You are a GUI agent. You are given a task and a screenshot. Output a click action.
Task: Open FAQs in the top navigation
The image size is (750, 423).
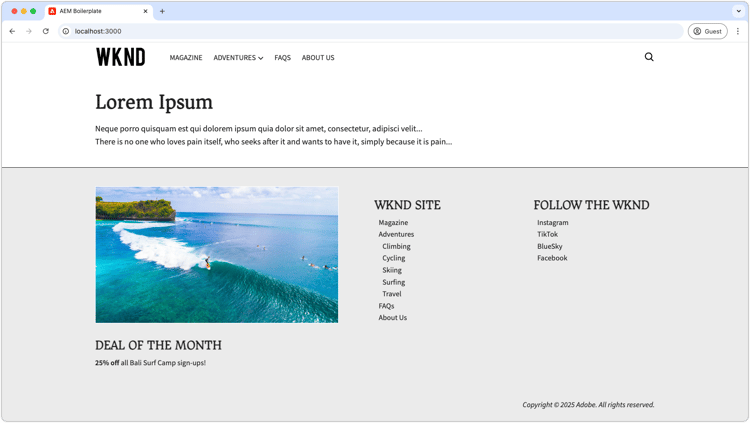click(282, 57)
